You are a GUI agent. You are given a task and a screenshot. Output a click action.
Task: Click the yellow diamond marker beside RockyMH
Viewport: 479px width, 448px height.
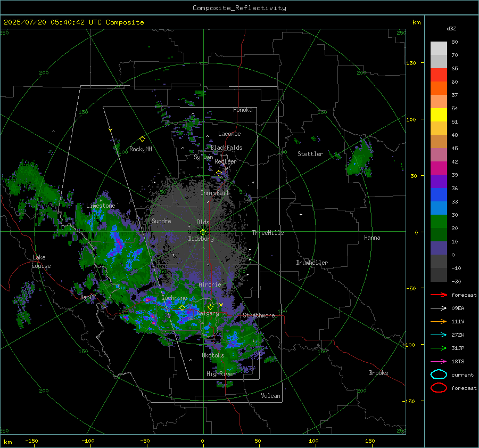pyautogui.click(x=142, y=139)
